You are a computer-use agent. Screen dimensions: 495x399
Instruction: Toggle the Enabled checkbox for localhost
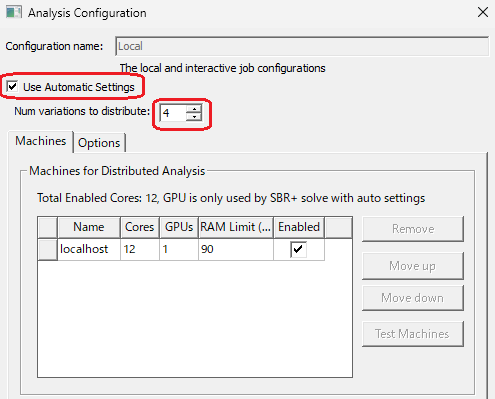tap(298, 249)
